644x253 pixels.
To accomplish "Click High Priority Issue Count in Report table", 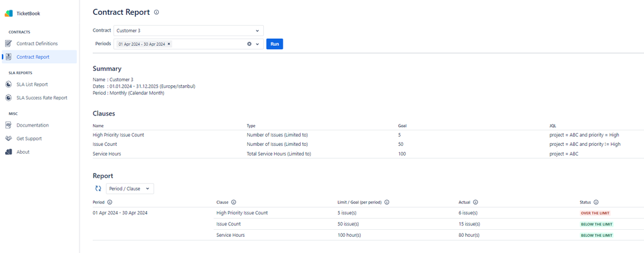I will 242,213.
